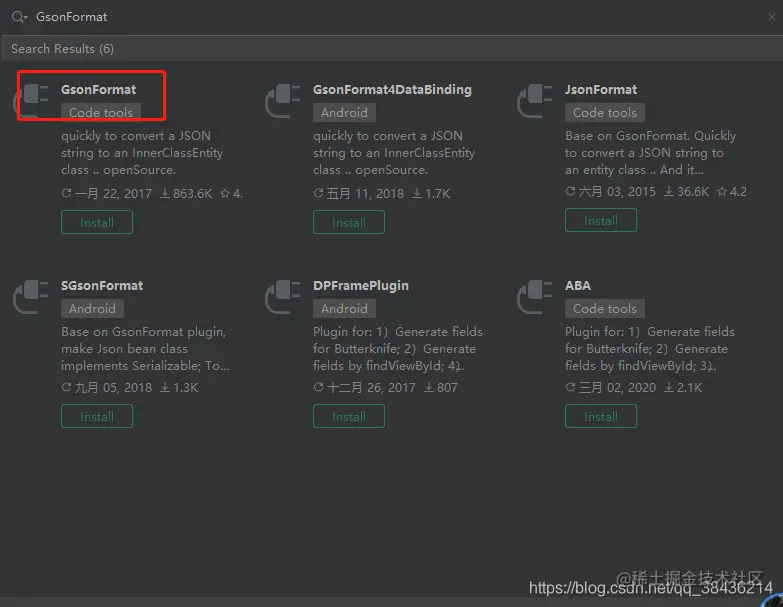Click Android tag under DPFramePlugin
This screenshot has width=783, height=607.
(344, 308)
